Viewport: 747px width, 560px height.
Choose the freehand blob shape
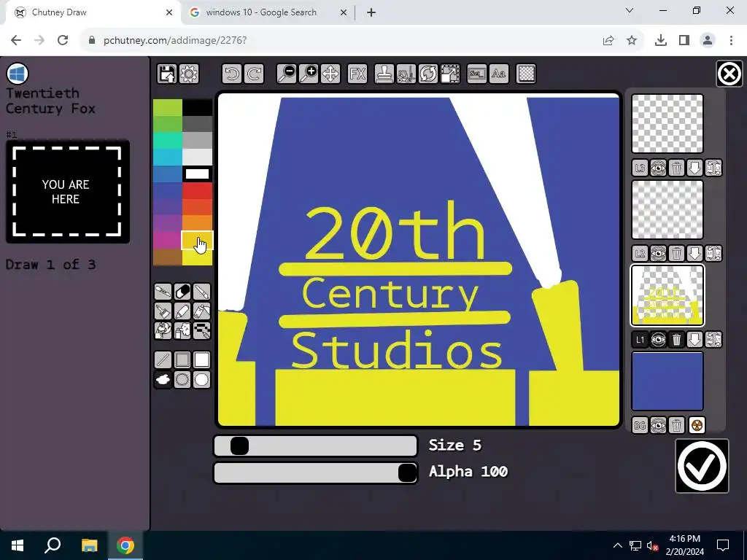(163, 379)
